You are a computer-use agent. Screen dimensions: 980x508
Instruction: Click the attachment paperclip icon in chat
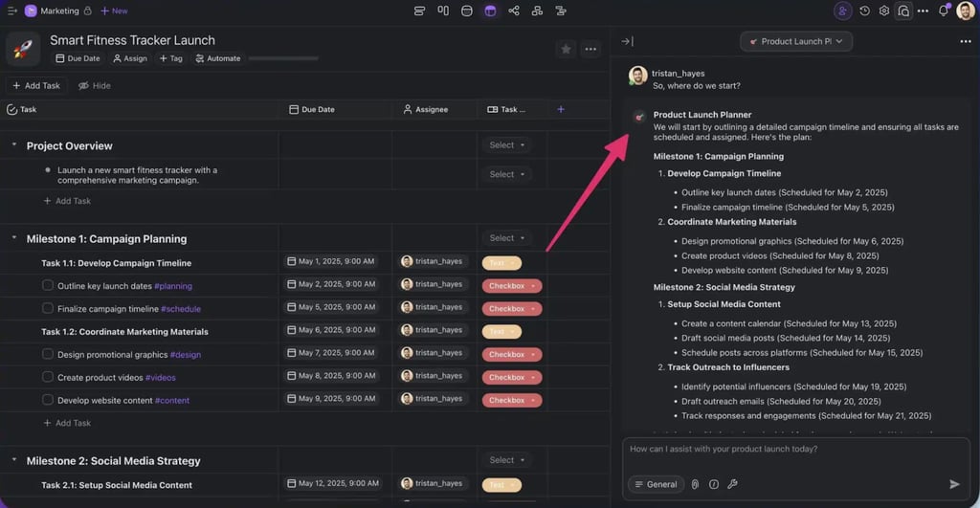point(695,484)
